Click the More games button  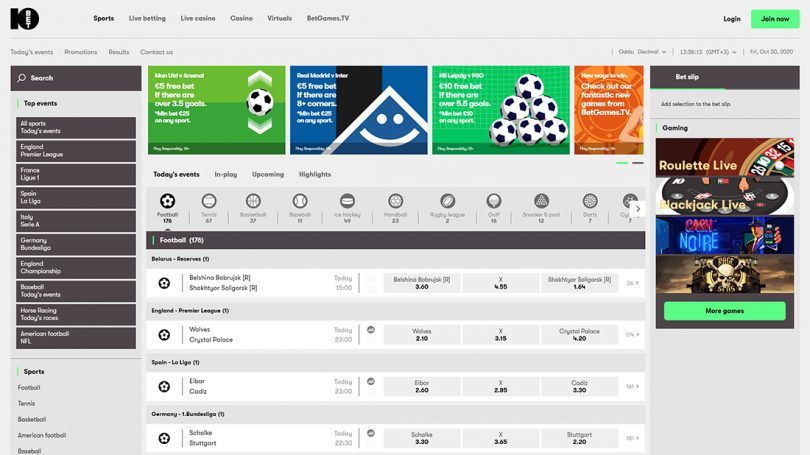click(x=724, y=311)
